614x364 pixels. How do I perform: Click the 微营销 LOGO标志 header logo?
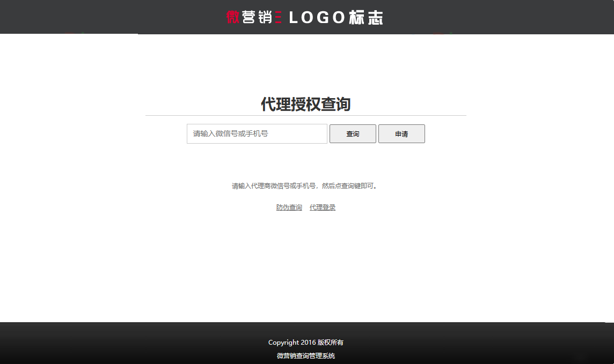tap(305, 17)
